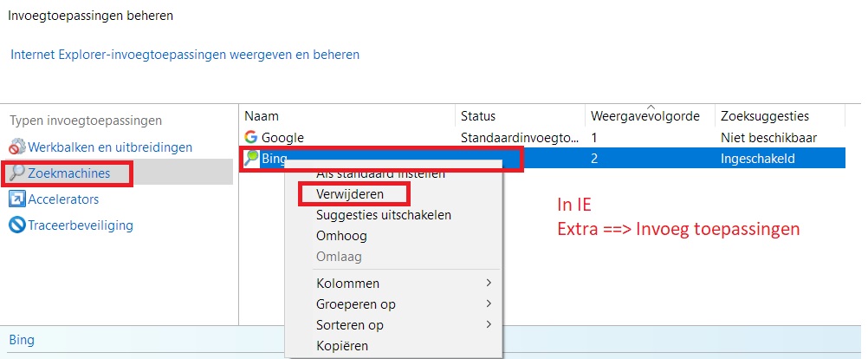Image resolution: width=868 pixels, height=359 pixels.
Task: Click display order value 1 for Google
Action: (x=594, y=137)
